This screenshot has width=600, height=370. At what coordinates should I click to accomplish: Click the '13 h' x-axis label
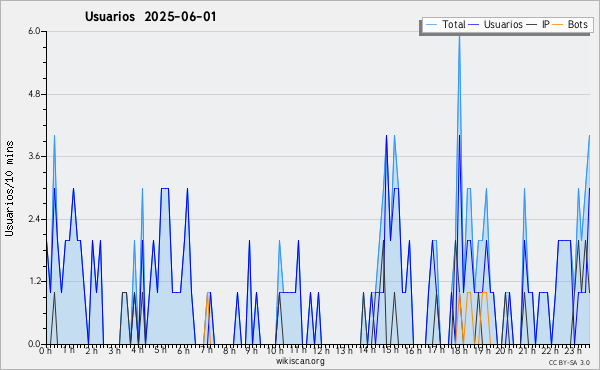pos(344,351)
